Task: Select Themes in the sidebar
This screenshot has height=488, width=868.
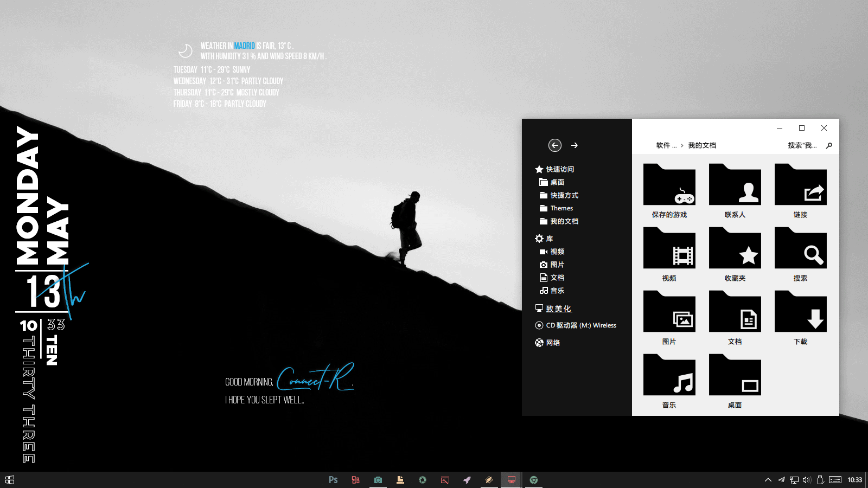Action: tap(556, 208)
